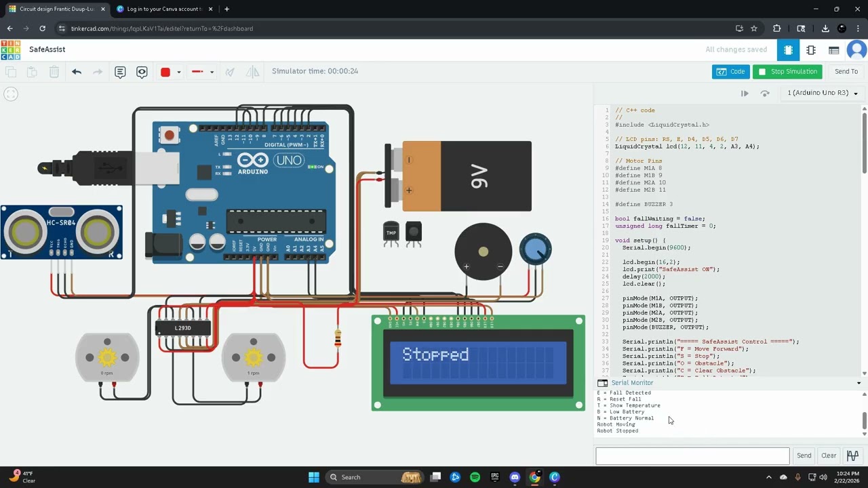Click the potentiometer knob
The height and width of the screenshot is (488, 868).
point(536,249)
